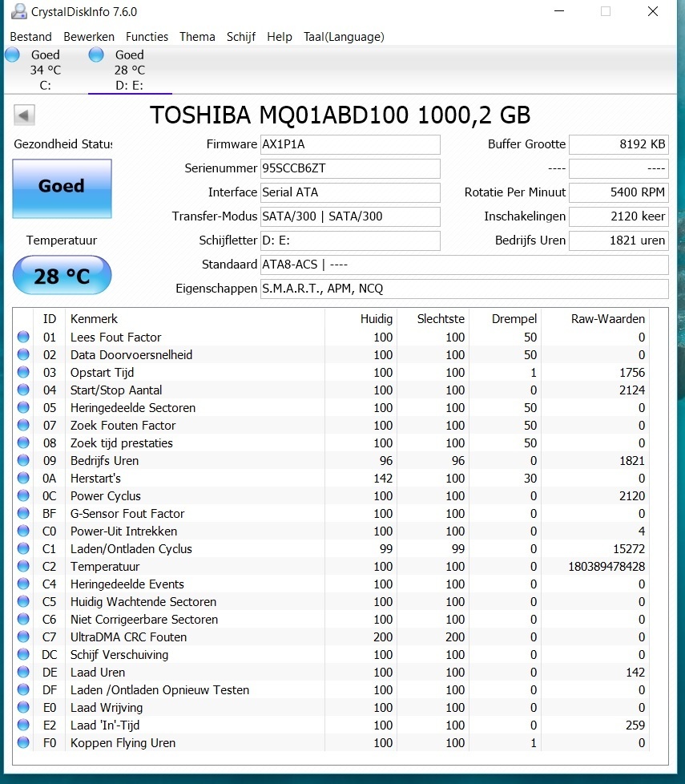
Task: Click the Rotatie Per Minuut value 5400 RPM
Action: tap(619, 192)
